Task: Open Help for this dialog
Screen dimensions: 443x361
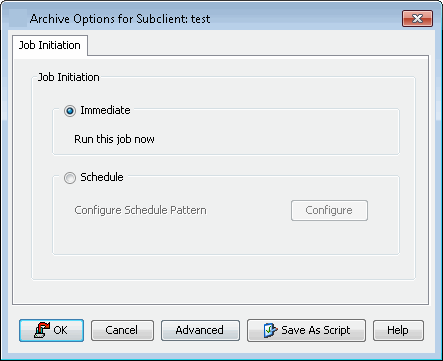Action: pos(398,330)
